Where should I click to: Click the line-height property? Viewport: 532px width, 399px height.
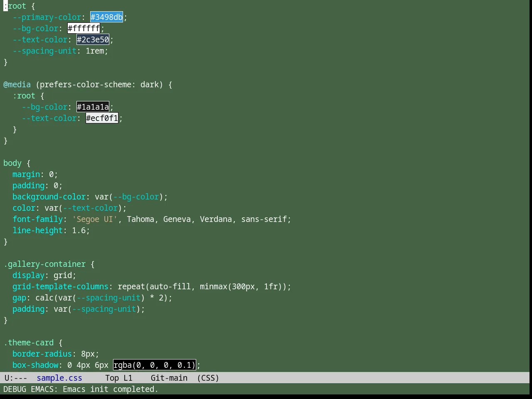[x=38, y=230]
